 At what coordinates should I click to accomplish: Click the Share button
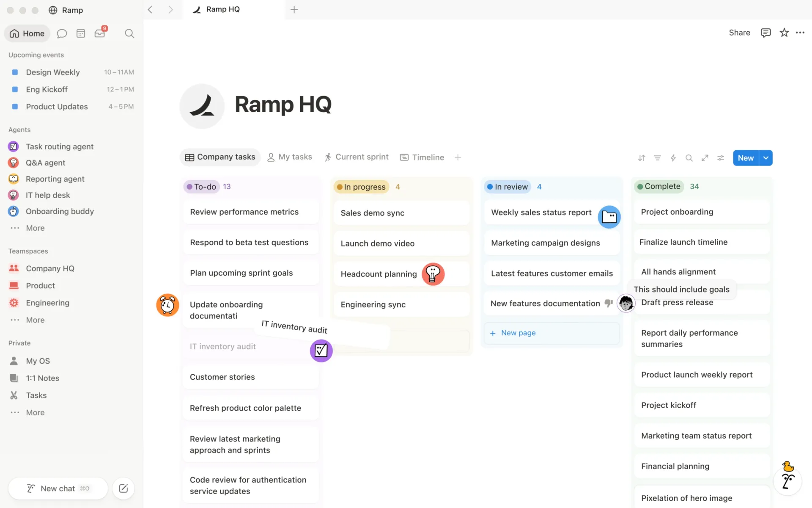[739, 33]
